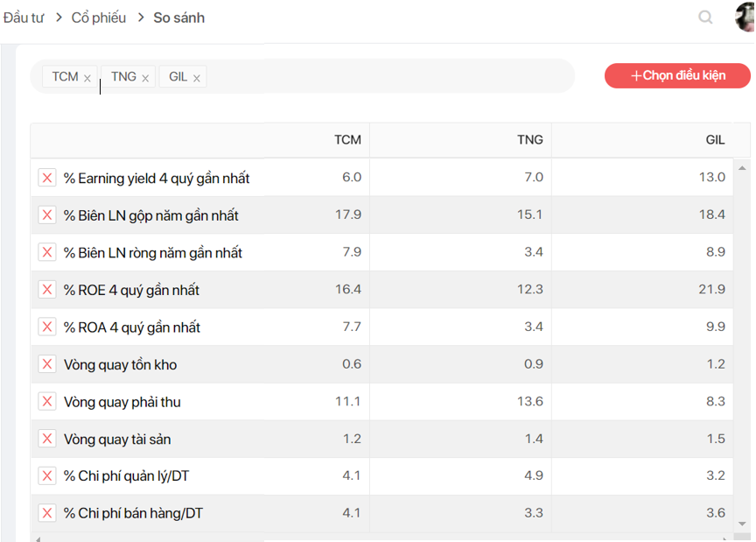This screenshot has height=542, width=756.
Task: Delete the Biên LN ròng row
Action: coord(47,252)
